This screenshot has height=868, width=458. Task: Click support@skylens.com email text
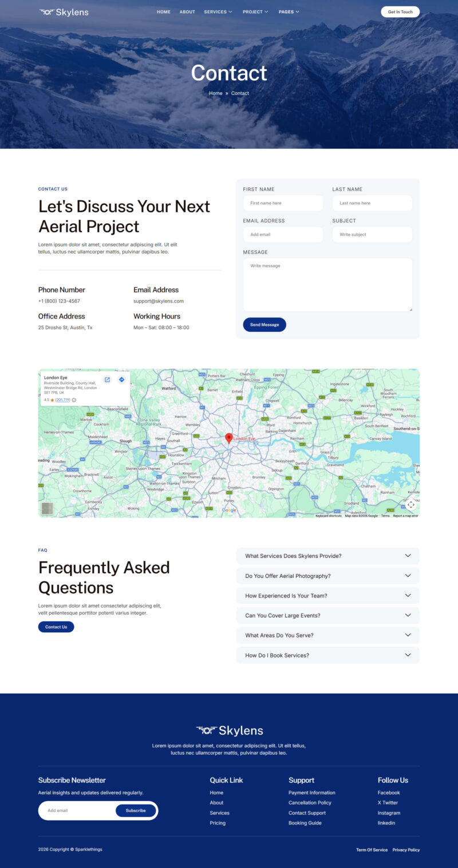[x=159, y=301]
